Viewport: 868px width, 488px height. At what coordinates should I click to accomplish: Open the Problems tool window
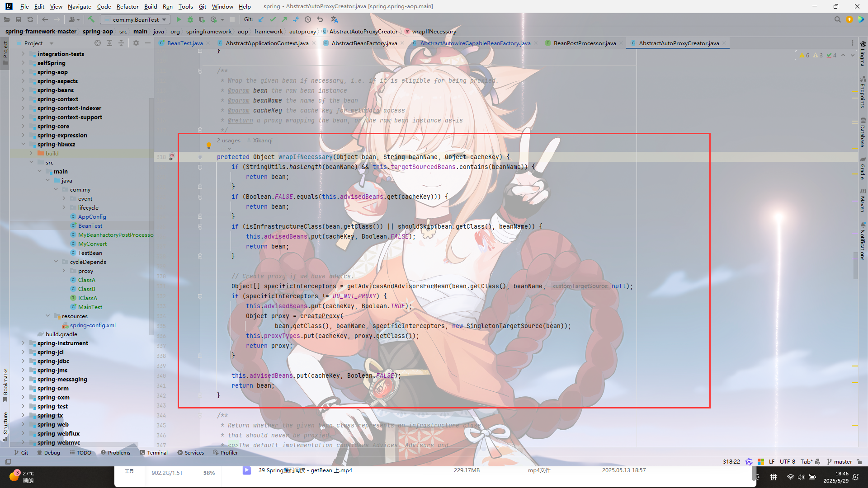[x=116, y=452]
